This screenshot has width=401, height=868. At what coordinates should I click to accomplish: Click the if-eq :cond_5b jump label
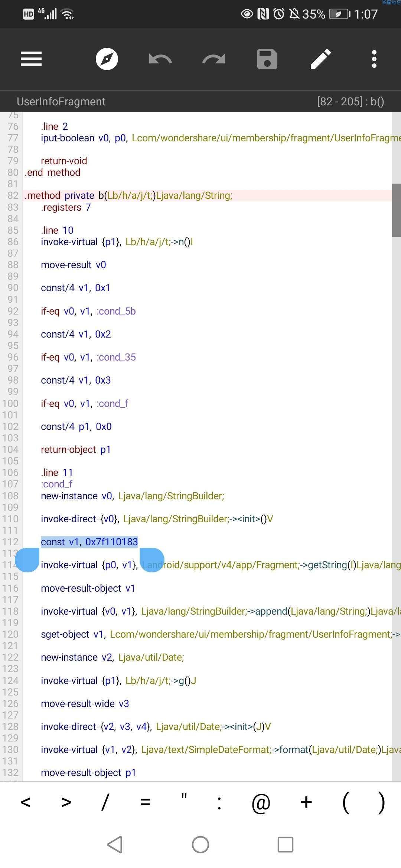[116, 311]
